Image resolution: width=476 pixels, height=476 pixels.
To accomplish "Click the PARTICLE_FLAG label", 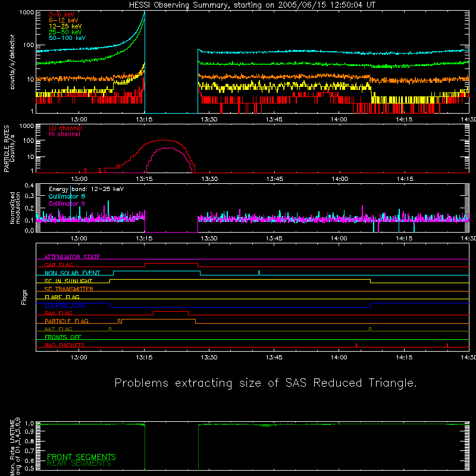I will click(x=67, y=321).
